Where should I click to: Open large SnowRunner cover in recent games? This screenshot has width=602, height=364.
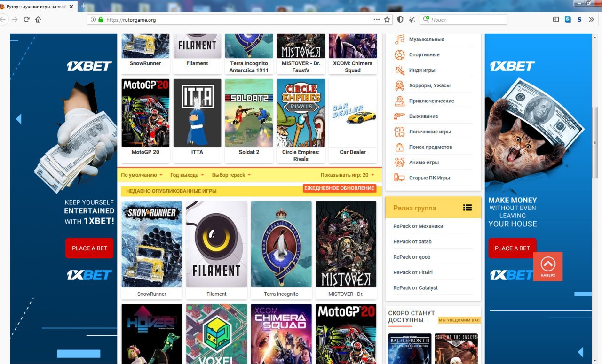coord(152,244)
